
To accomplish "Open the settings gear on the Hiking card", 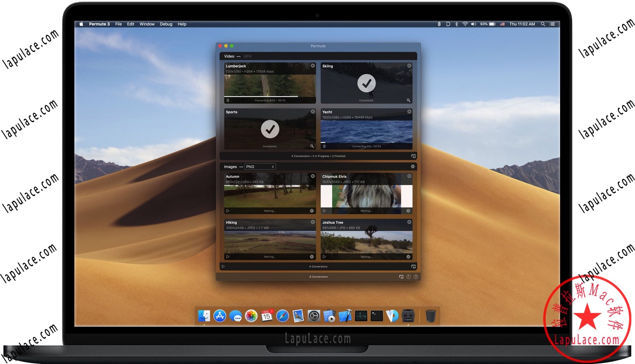I will tap(312, 256).
